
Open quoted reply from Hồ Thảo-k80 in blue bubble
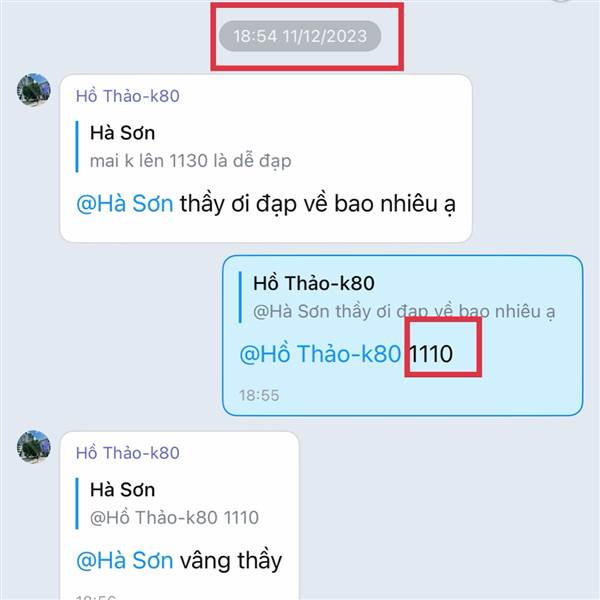397,297
